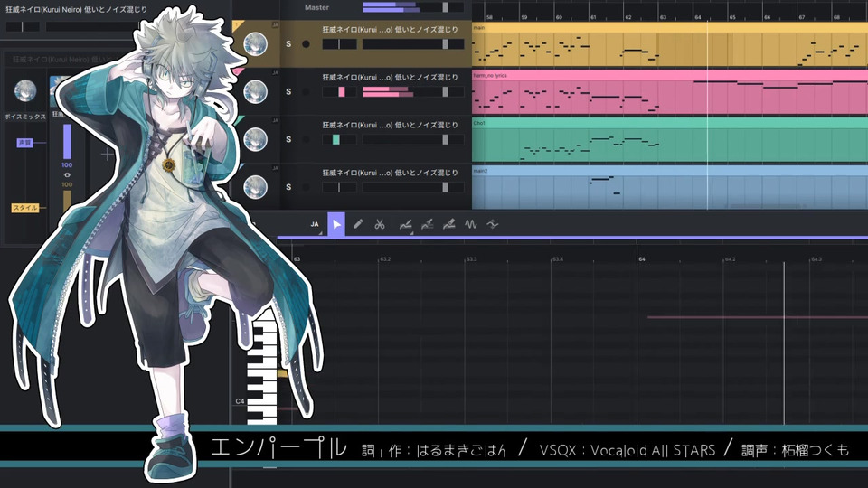Click voice avatar of the blue main2 track
This screenshot has width=868, height=488.
coord(255,186)
